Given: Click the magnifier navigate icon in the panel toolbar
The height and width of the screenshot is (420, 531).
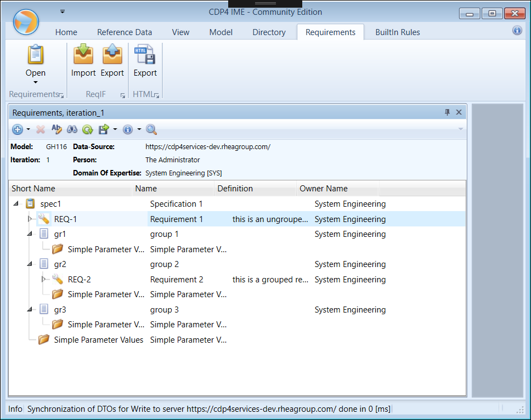Looking at the screenshot, I should coord(151,129).
